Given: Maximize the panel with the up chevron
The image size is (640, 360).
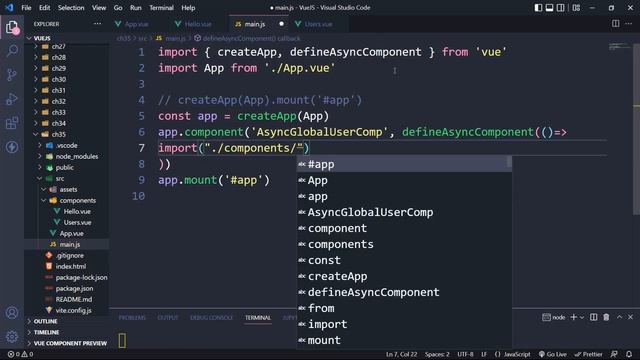Looking at the screenshot, I should pos(619,317).
